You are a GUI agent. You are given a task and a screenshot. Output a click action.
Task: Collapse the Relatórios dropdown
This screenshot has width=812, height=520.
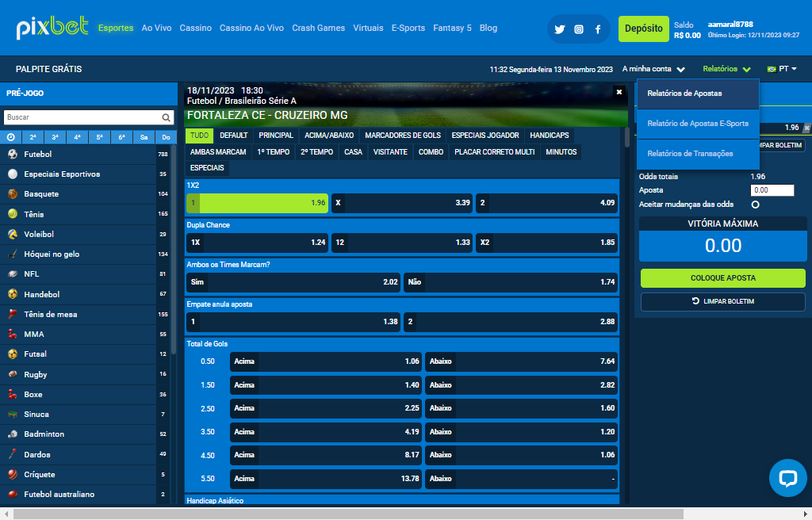point(726,69)
